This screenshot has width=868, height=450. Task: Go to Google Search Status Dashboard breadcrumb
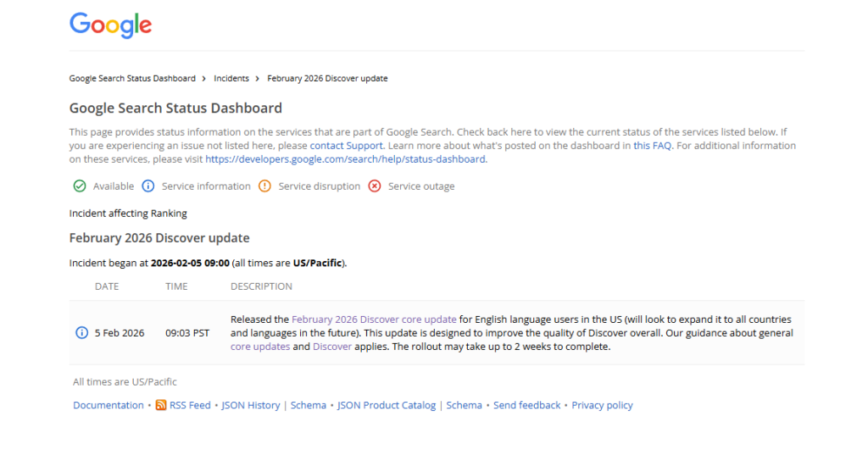tap(132, 79)
